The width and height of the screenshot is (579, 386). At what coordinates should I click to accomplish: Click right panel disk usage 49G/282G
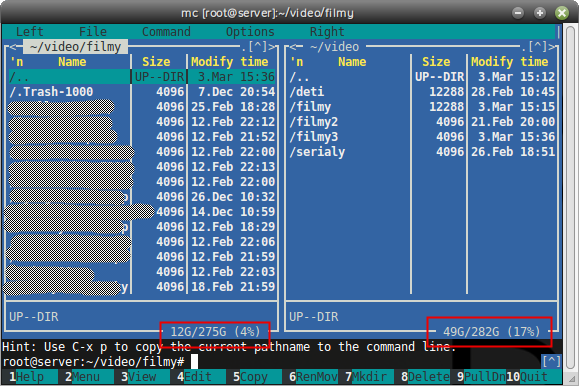[492, 332]
